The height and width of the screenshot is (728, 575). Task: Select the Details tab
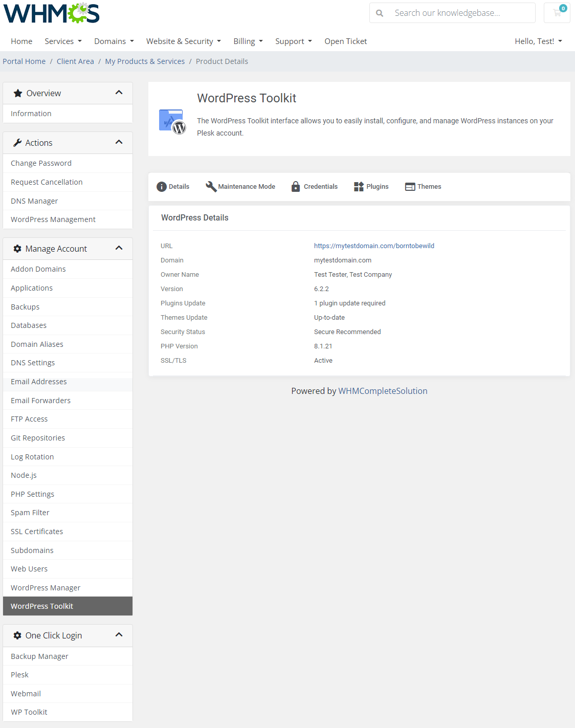[x=173, y=187]
